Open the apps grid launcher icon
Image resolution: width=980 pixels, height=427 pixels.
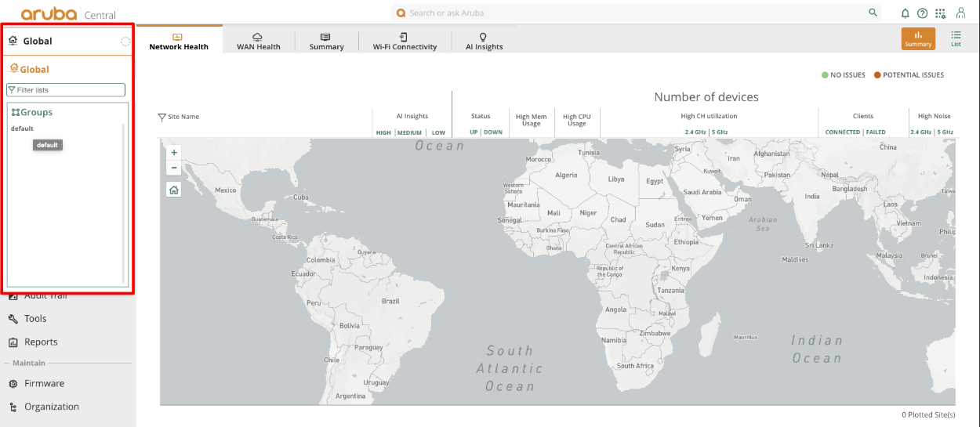click(x=940, y=13)
